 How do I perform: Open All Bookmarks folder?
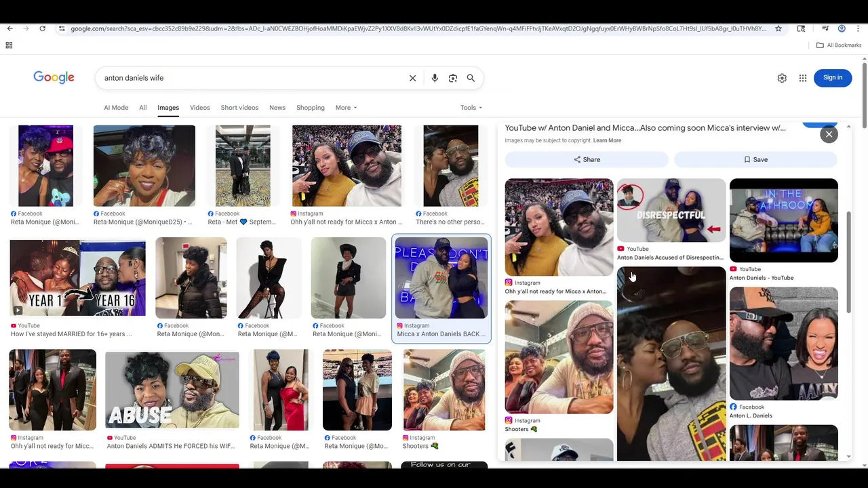point(839,45)
